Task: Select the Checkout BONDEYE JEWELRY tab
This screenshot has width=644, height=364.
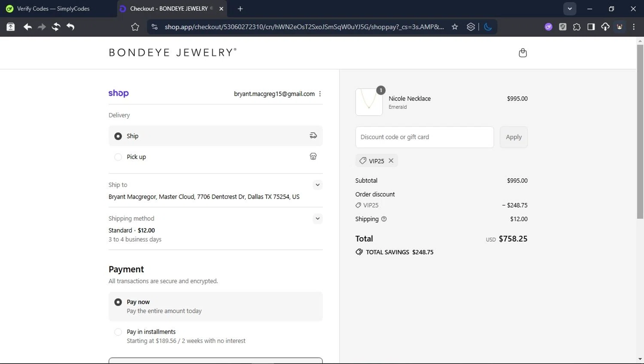Action: point(172,9)
